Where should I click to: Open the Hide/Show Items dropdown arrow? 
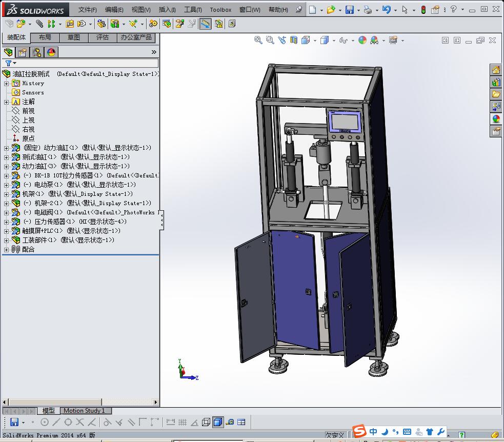[353, 41]
